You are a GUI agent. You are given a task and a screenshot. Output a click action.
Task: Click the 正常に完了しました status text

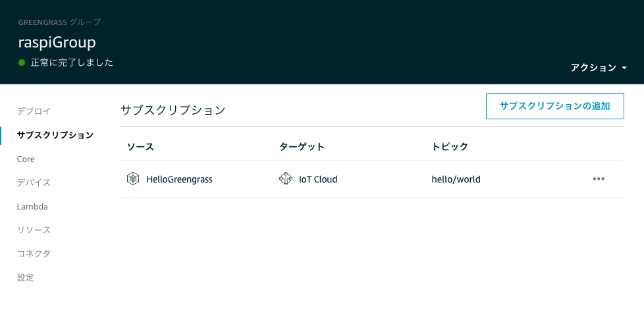72,63
